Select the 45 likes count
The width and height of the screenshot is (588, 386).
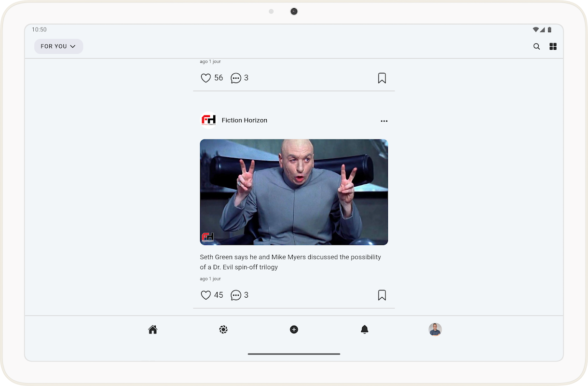pyautogui.click(x=219, y=295)
